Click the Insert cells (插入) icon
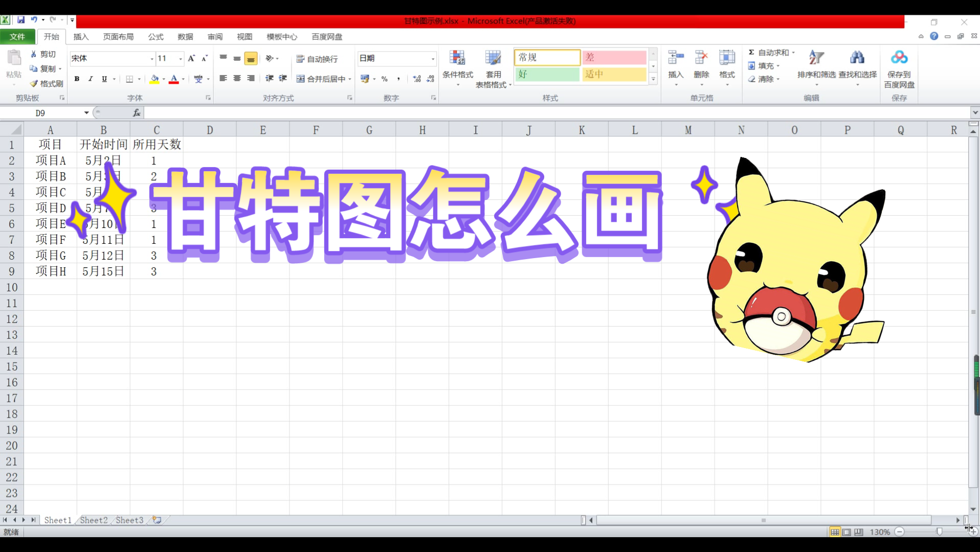Screen dimensions: 980x552 (x=676, y=58)
